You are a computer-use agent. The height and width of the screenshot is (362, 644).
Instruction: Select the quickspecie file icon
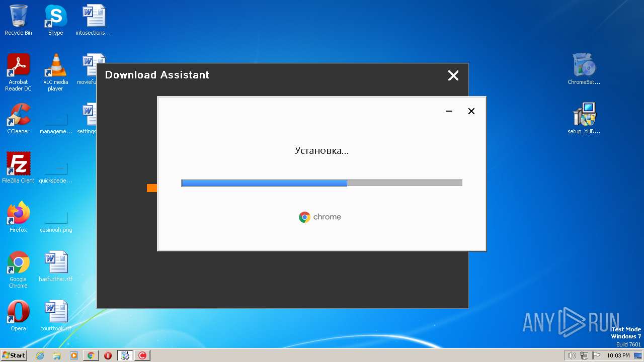[x=55, y=173]
